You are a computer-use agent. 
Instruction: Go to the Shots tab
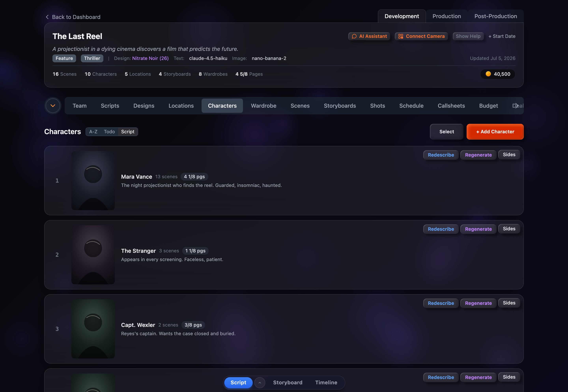[x=378, y=106]
